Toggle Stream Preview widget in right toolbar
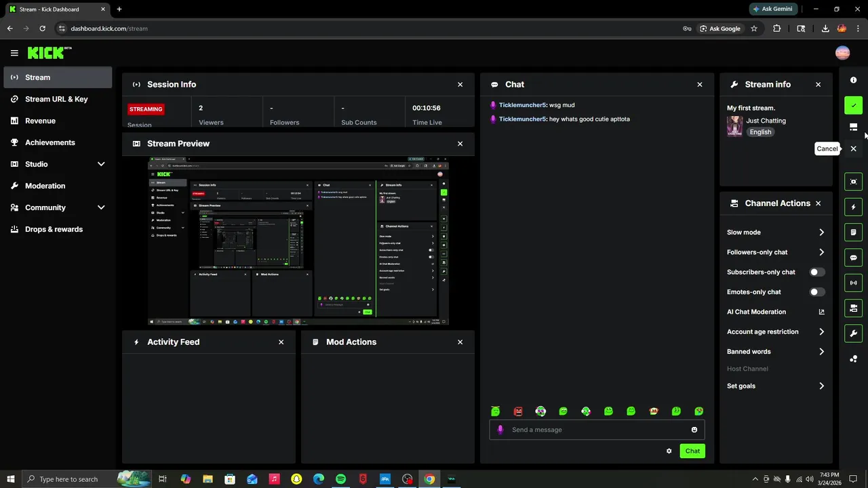This screenshot has width=868, height=488. (853, 182)
